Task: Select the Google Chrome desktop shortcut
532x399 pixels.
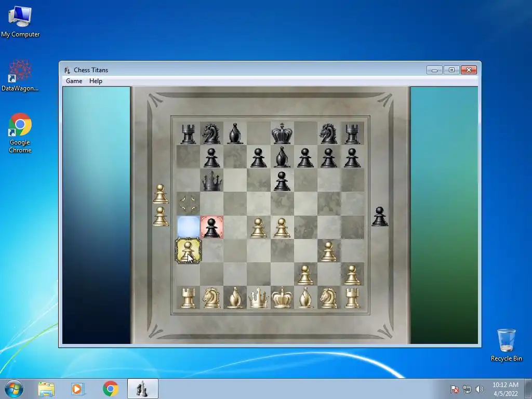Action: [x=20, y=133]
